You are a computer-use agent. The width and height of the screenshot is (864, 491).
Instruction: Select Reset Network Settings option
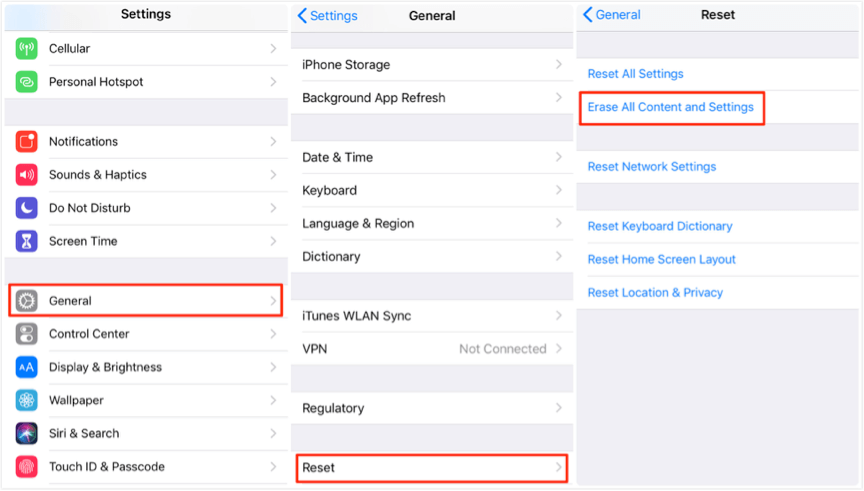tap(652, 167)
